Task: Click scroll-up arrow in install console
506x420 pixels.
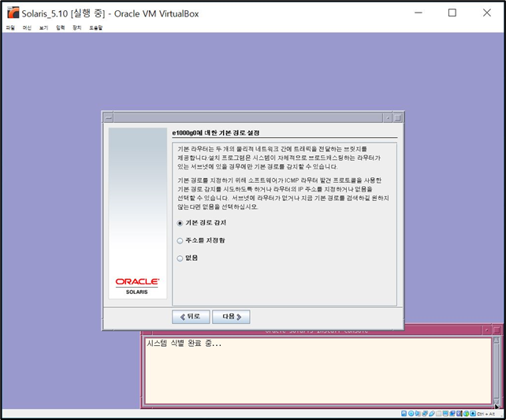Action: pos(497,340)
